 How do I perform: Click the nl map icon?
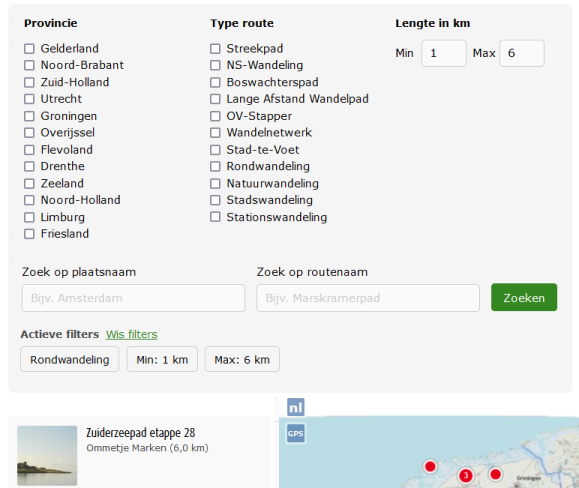(296, 407)
